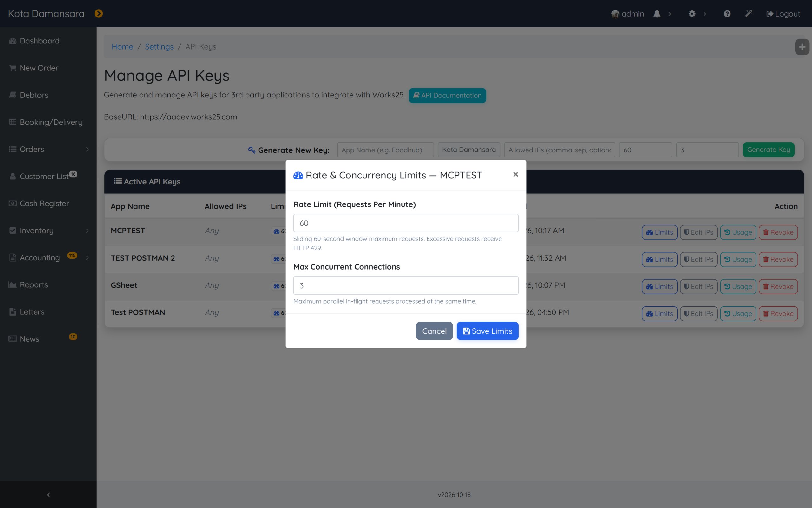
Task: Click Save Limits button
Action: tap(487, 331)
